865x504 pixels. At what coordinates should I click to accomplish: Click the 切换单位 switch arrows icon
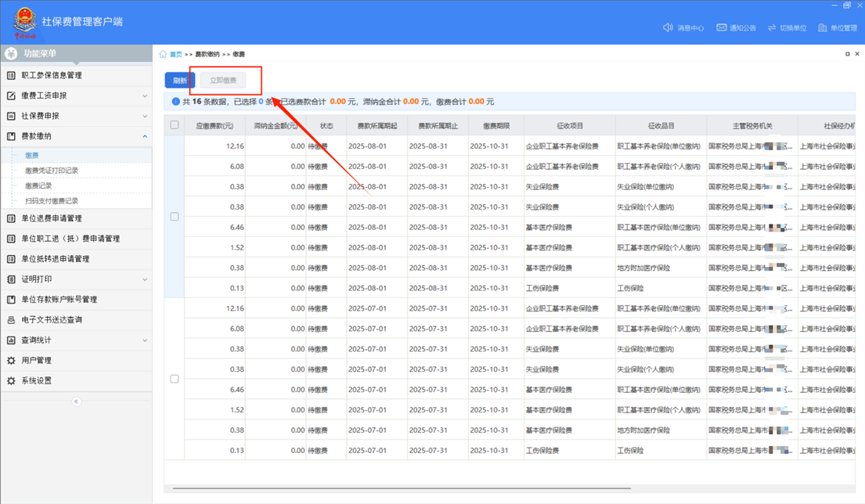point(772,27)
